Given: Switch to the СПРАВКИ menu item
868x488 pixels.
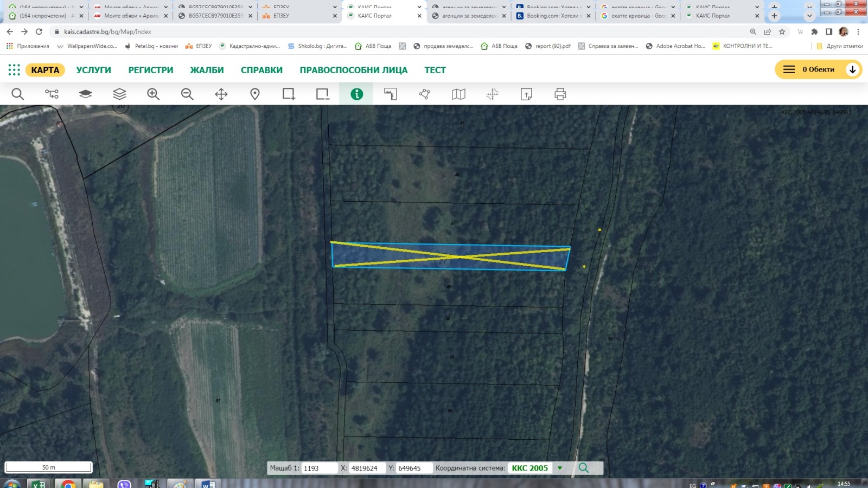Looking at the screenshot, I should coord(261,70).
